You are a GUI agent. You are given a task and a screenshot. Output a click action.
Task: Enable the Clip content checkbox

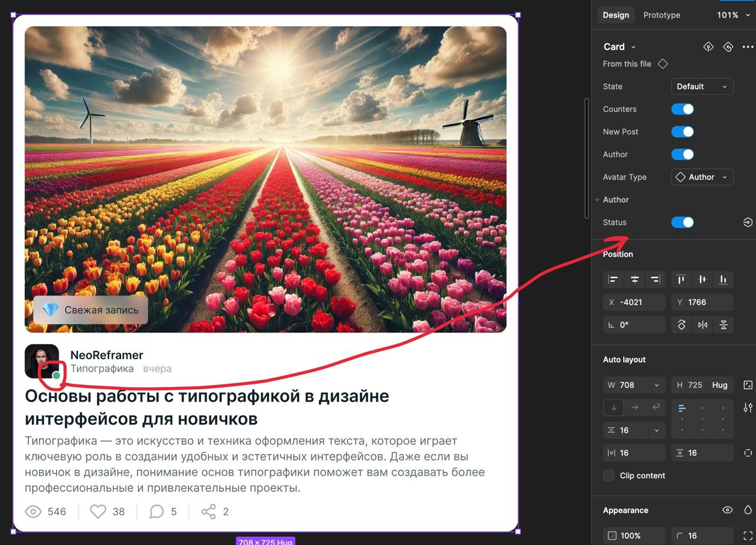coord(609,475)
